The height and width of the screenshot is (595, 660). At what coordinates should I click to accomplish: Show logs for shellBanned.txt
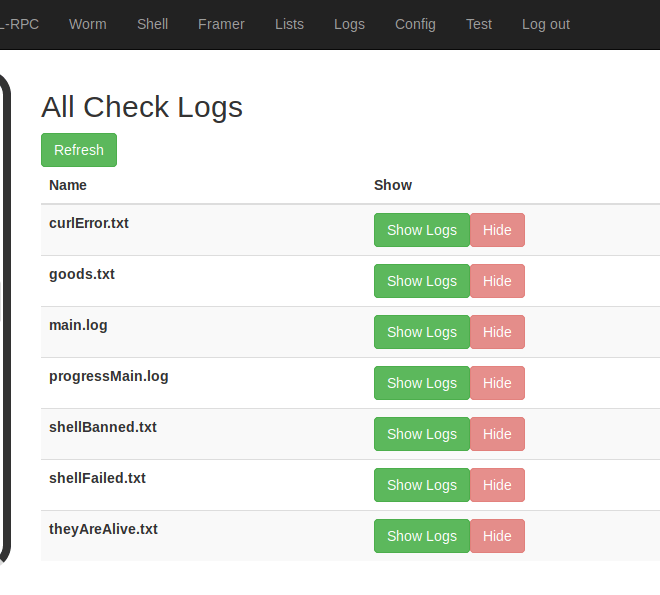pos(422,434)
